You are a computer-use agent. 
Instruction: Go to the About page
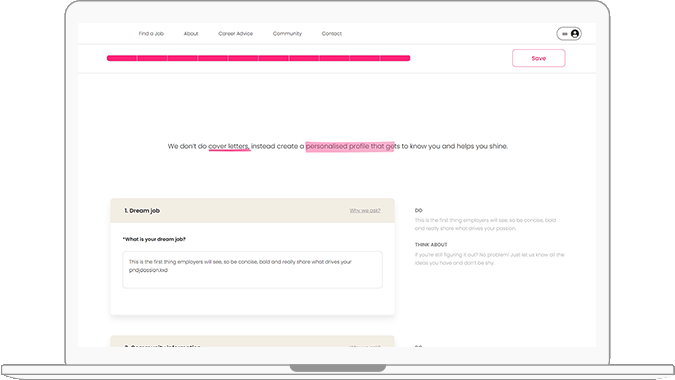tap(191, 34)
